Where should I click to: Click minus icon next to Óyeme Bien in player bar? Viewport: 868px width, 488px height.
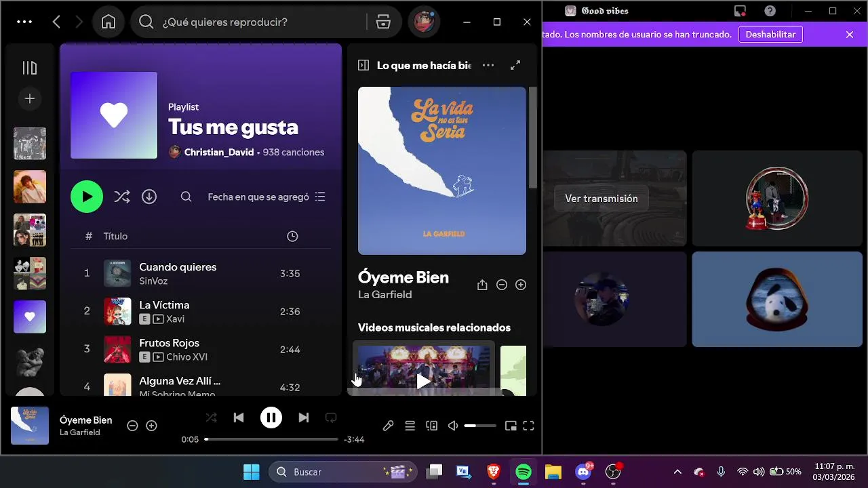(x=133, y=426)
